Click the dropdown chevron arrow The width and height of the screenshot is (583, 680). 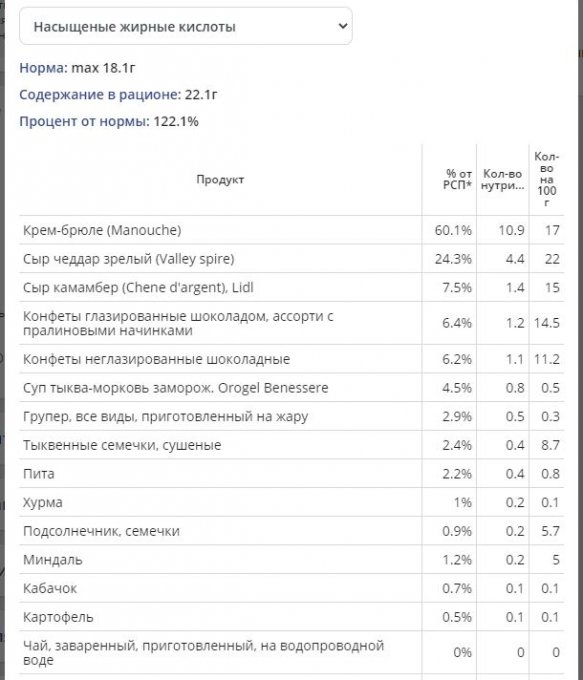coord(343,26)
